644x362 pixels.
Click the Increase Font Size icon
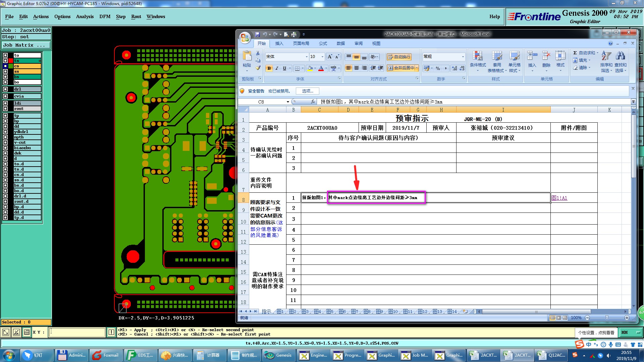pos(330,57)
